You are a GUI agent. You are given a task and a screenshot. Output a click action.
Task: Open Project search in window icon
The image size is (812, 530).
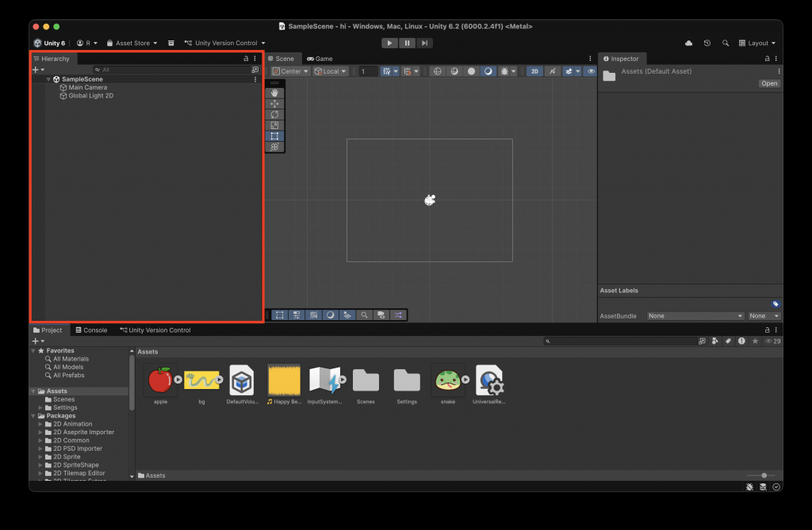click(x=702, y=341)
